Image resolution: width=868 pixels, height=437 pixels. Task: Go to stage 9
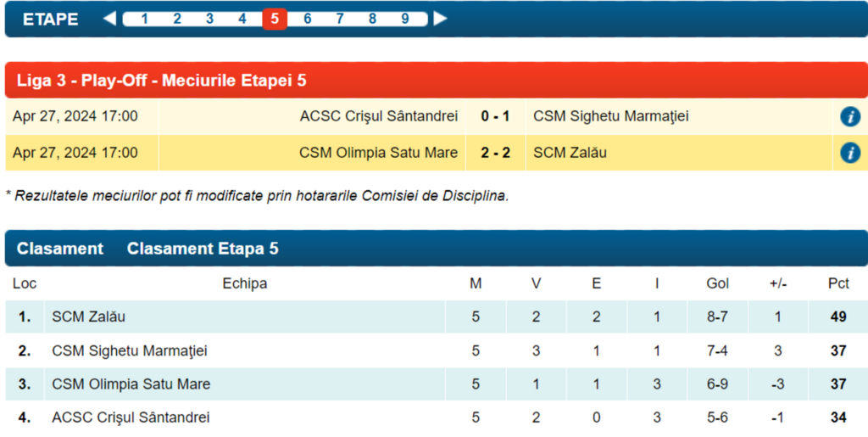coord(405,19)
